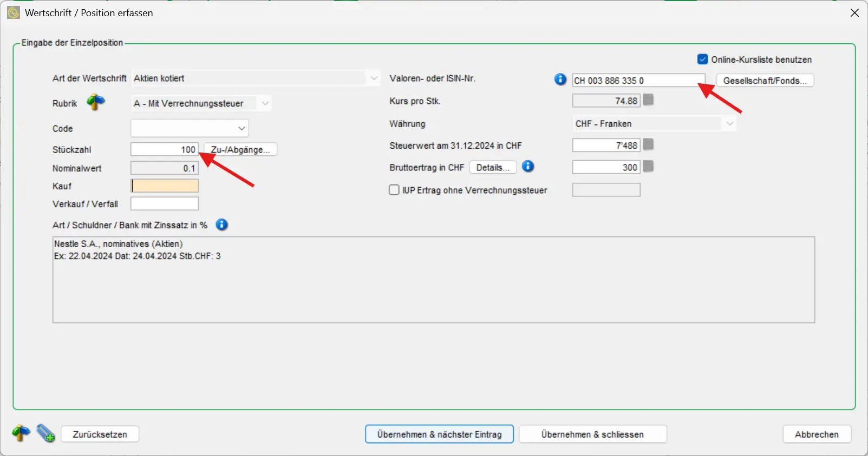Viewport: 868px width, 456px height.
Task: Open the Code dropdown
Action: [x=242, y=129]
